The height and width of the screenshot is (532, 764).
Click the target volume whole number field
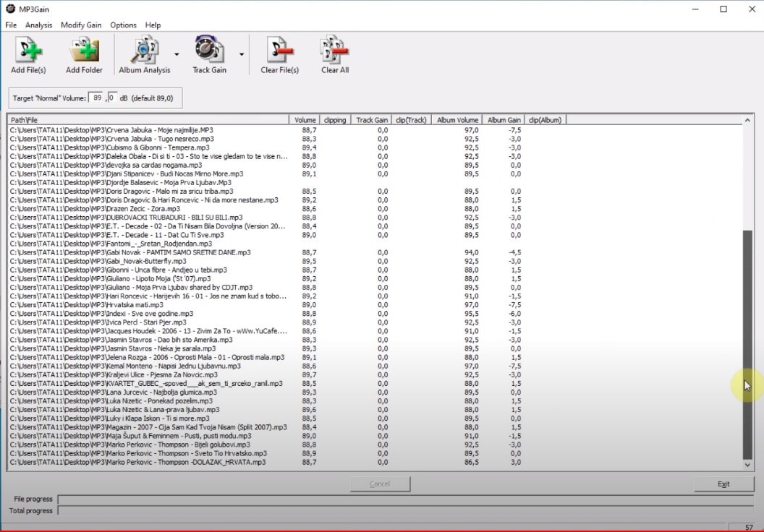click(x=96, y=98)
